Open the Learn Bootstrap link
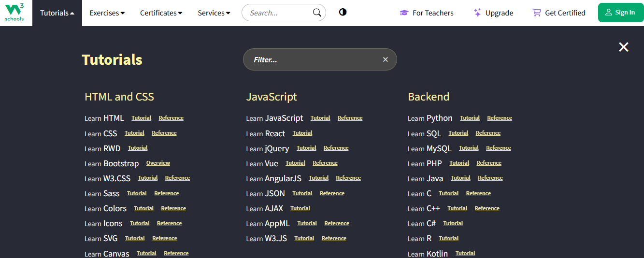 (112, 164)
